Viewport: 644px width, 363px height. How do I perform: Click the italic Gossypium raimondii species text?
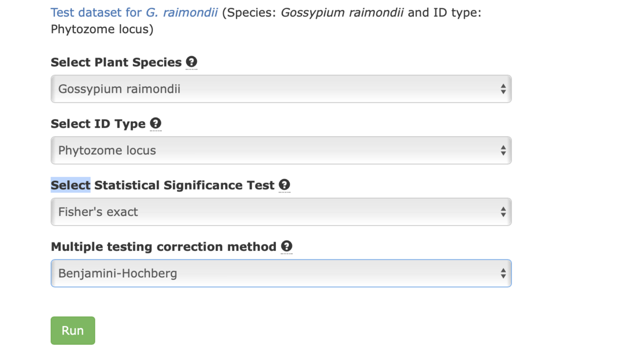pos(342,12)
